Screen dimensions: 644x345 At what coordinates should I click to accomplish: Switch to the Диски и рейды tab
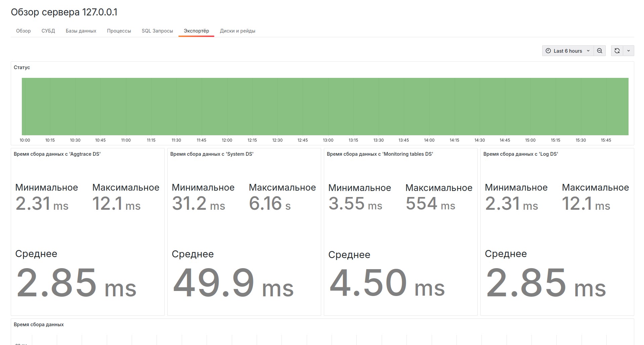pos(238,31)
